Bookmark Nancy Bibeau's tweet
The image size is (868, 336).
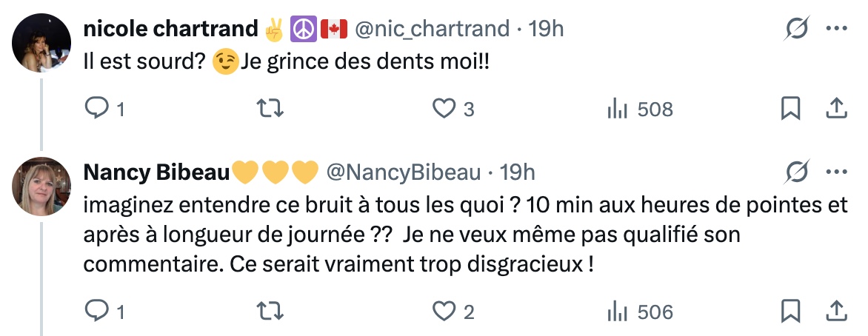coord(791,312)
